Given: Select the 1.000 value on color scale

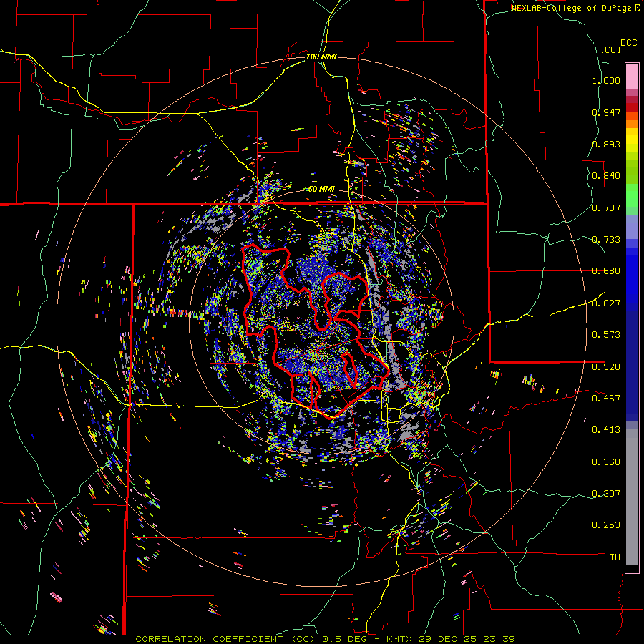Looking at the screenshot, I should (606, 80).
